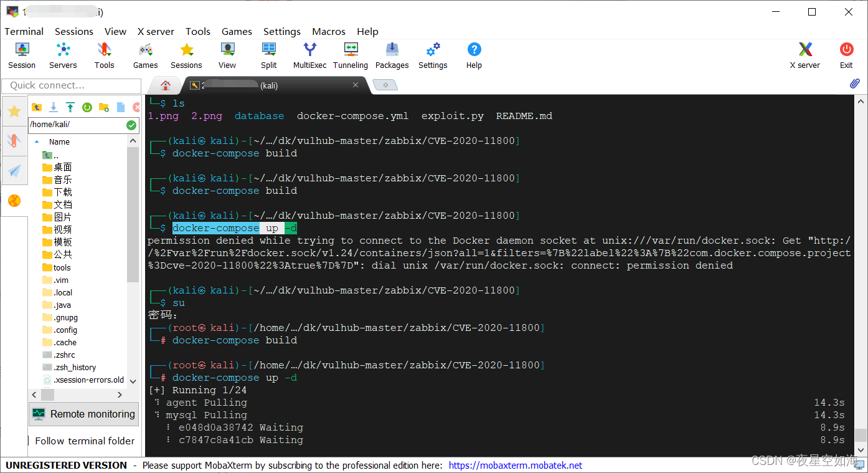Launch MultiExec mode from toolbar

point(309,55)
